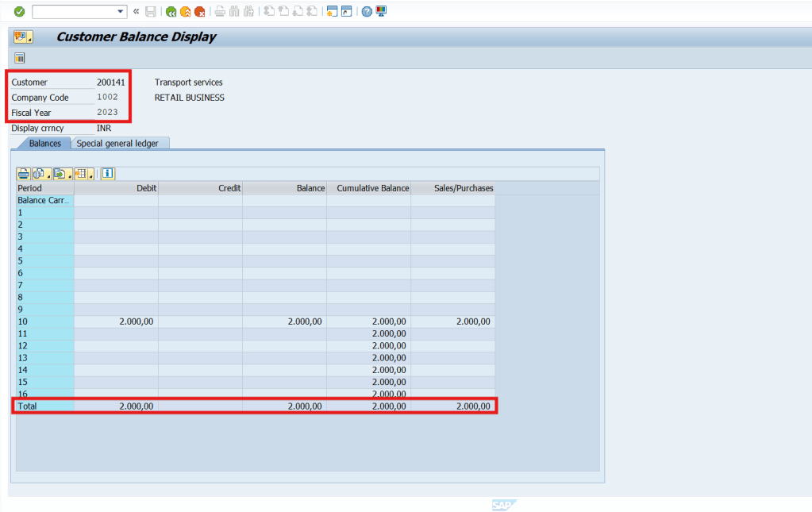Click the Exit session icon
812x512 pixels.
[x=186, y=11]
